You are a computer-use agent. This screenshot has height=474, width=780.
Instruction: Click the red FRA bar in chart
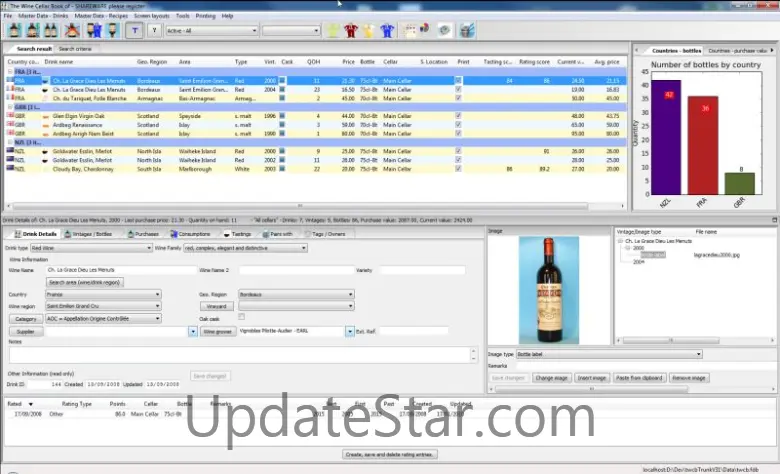pyautogui.click(x=703, y=145)
